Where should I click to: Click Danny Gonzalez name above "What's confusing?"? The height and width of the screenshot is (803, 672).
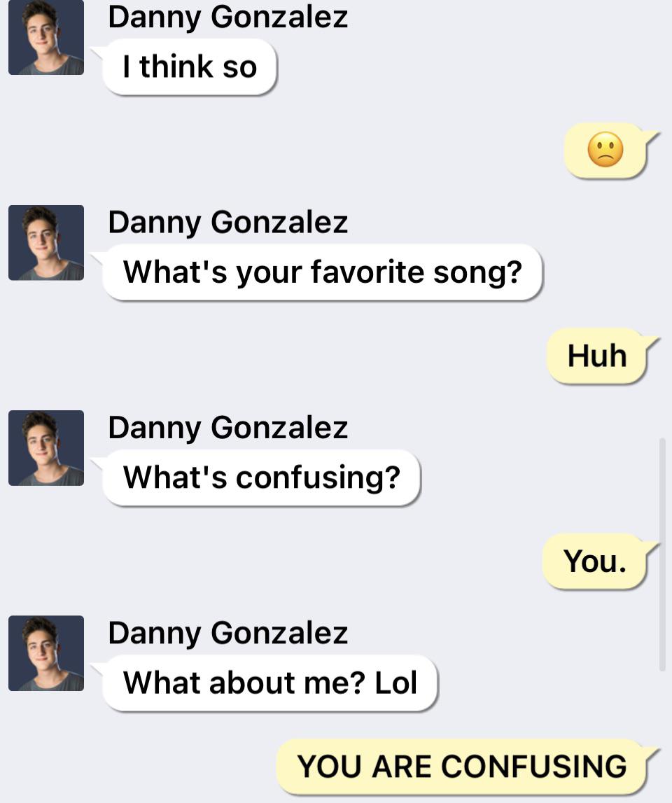pyautogui.click(x=227, y=427)
